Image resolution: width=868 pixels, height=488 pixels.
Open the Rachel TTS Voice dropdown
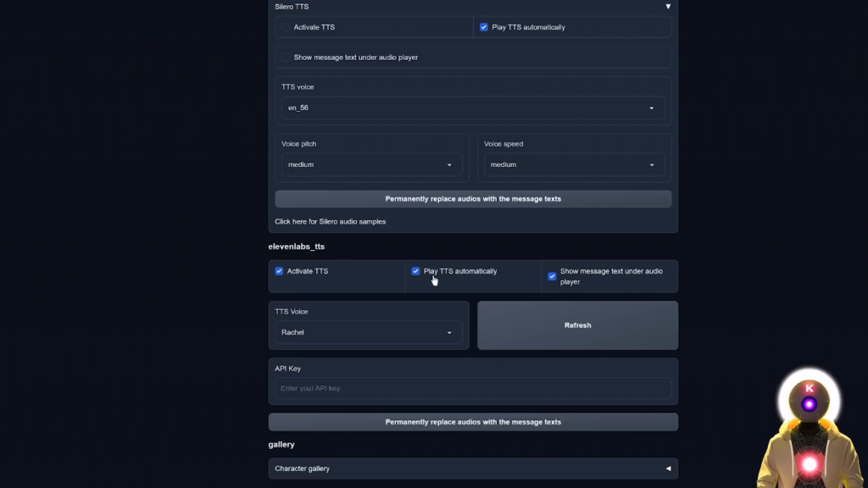[x=368, y=332]
